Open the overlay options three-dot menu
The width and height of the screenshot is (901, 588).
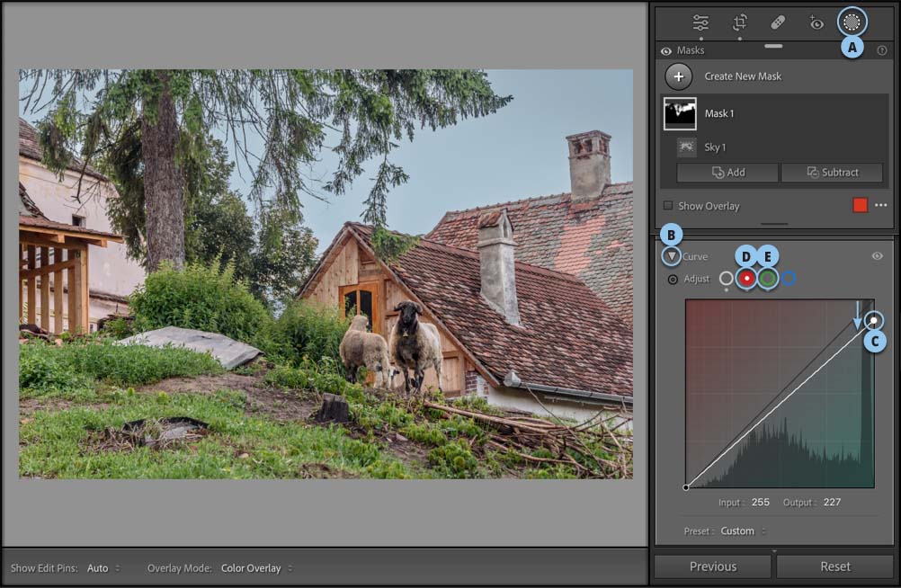click(881, 205)
